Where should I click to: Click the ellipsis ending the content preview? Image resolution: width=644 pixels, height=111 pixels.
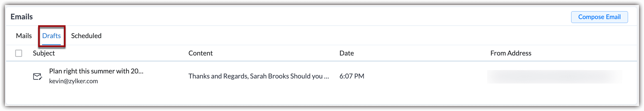326,77
